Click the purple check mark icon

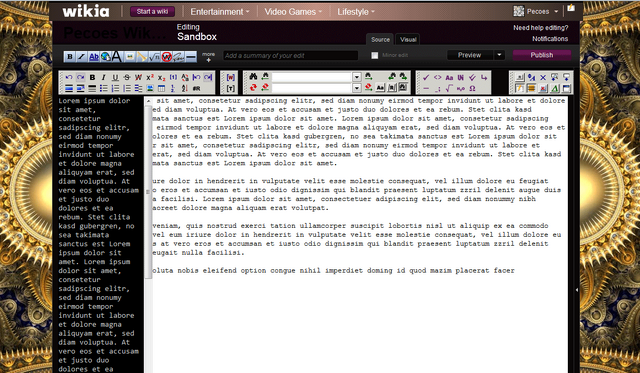tap(426, 77)
